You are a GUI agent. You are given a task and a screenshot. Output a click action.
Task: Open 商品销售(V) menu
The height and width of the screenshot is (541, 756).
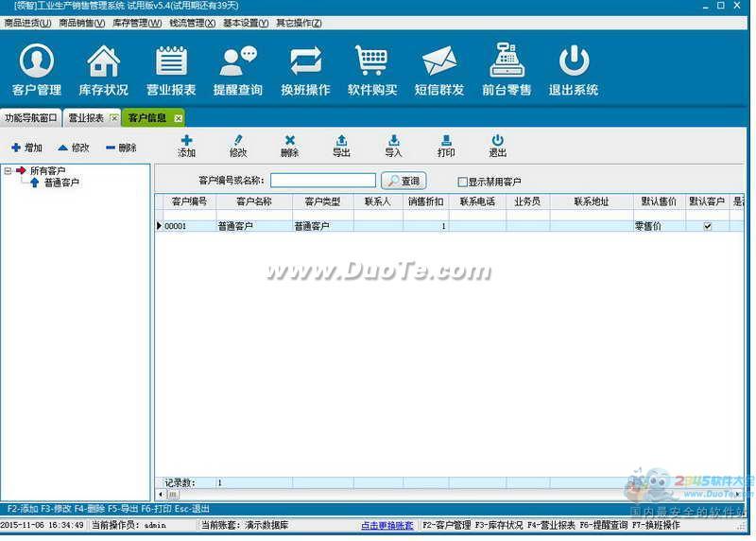pos(82,23)
